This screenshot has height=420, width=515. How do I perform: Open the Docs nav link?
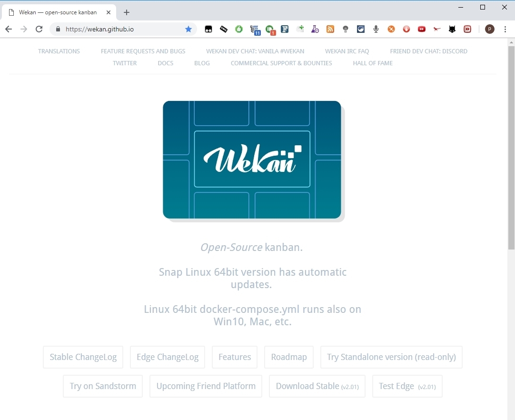(166, 63)
